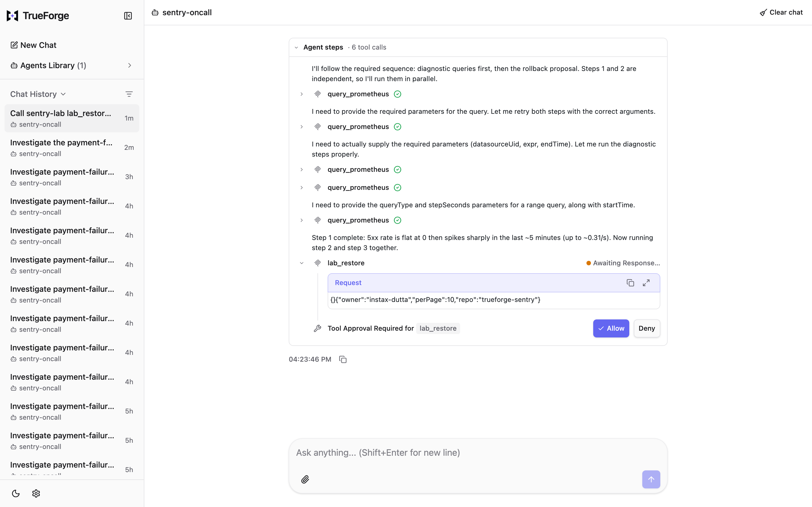Open the 'Investigate the payment-f...' chat

click(72, 148)
